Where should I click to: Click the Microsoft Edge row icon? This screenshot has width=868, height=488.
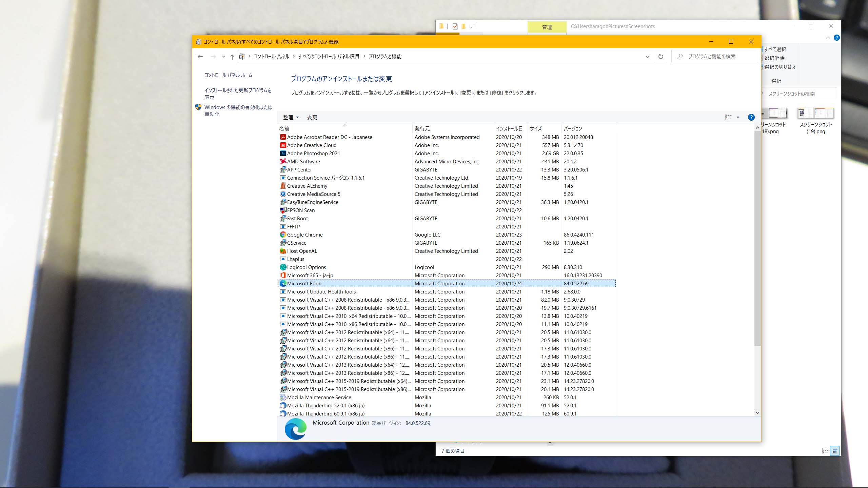coord(283,283)
